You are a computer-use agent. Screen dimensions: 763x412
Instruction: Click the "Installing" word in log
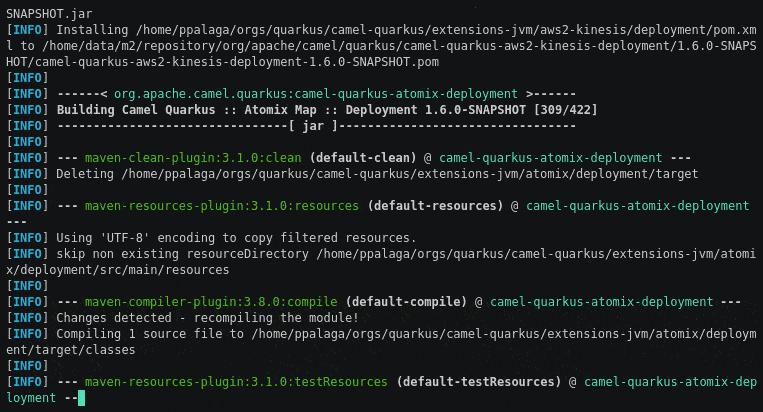[x=93, y=30]
